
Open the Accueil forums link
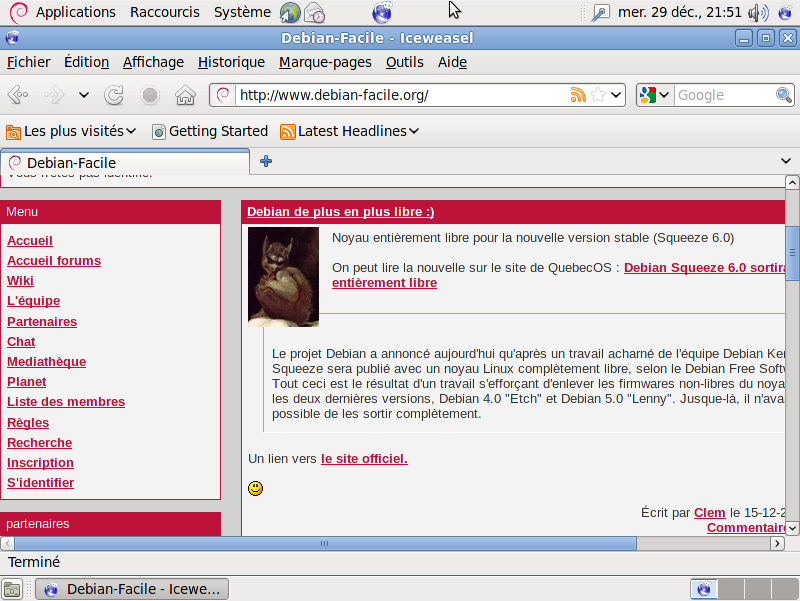[x=54, y=261]
